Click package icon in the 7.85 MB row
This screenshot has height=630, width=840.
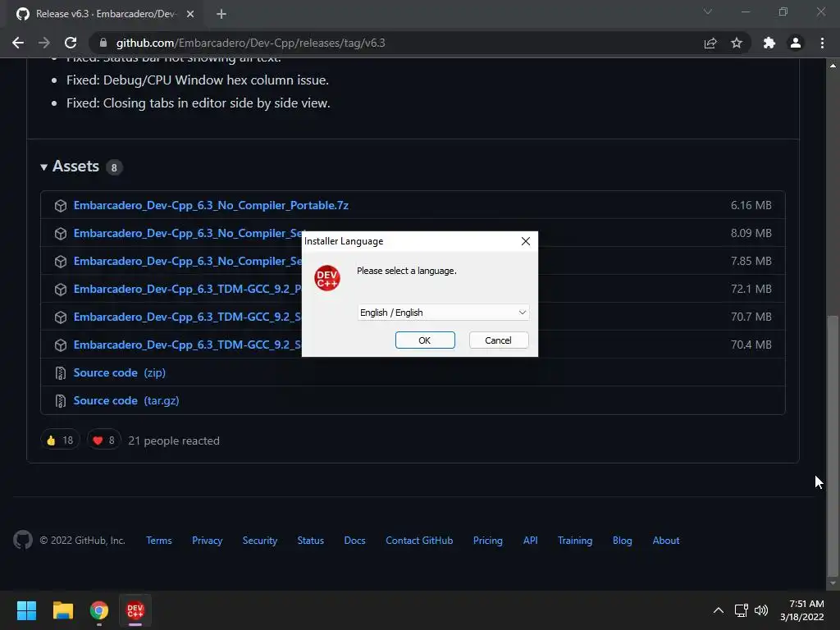[61, 262]
